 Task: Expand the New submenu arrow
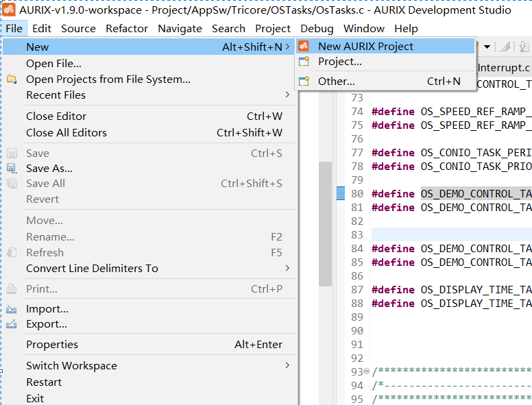[287, 47]
